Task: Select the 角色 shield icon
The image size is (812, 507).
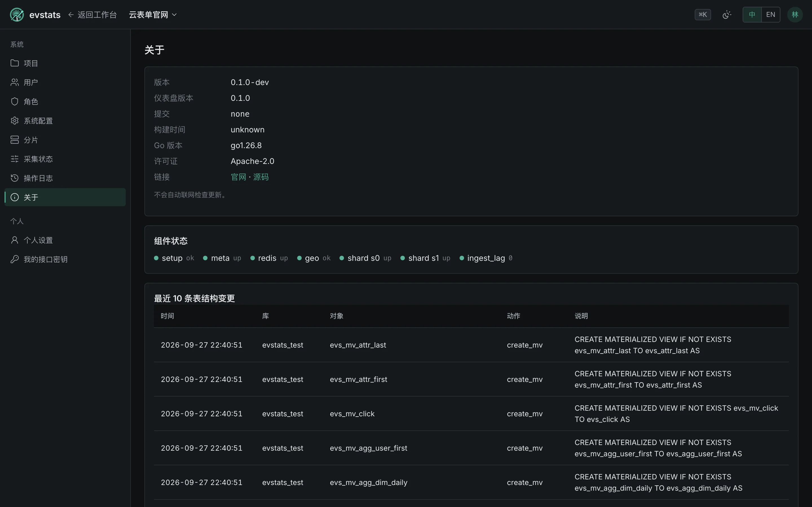Action: [14, 101]
